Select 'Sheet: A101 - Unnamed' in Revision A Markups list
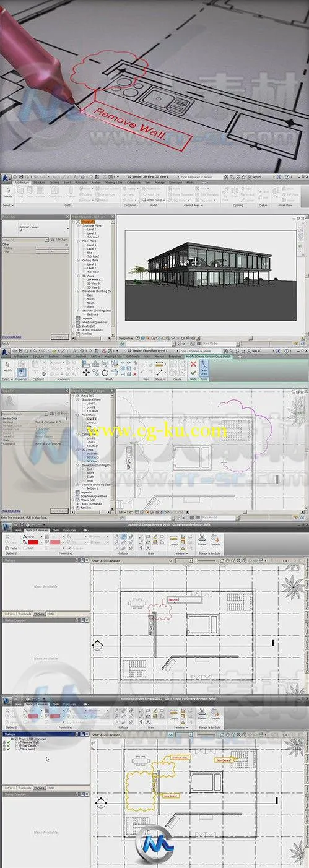Screen dimensions: 309x868 (x=32, y=739)
